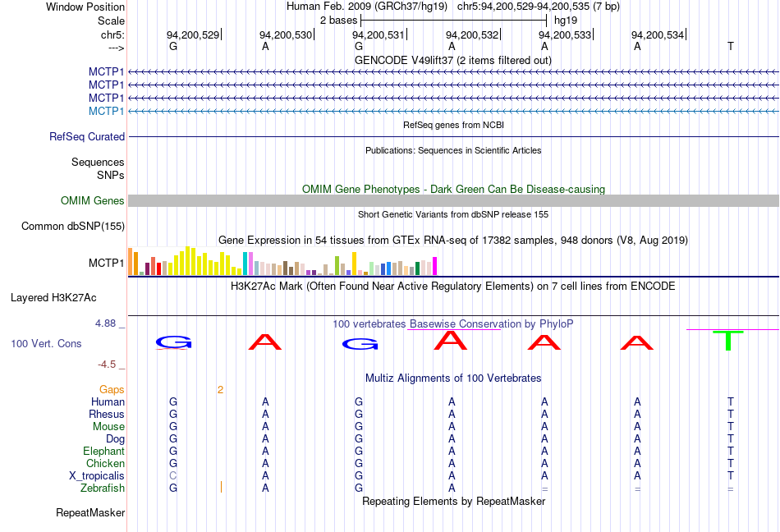Click position marker 94,200,533
The image size is (780, 532).
[565, 34]
